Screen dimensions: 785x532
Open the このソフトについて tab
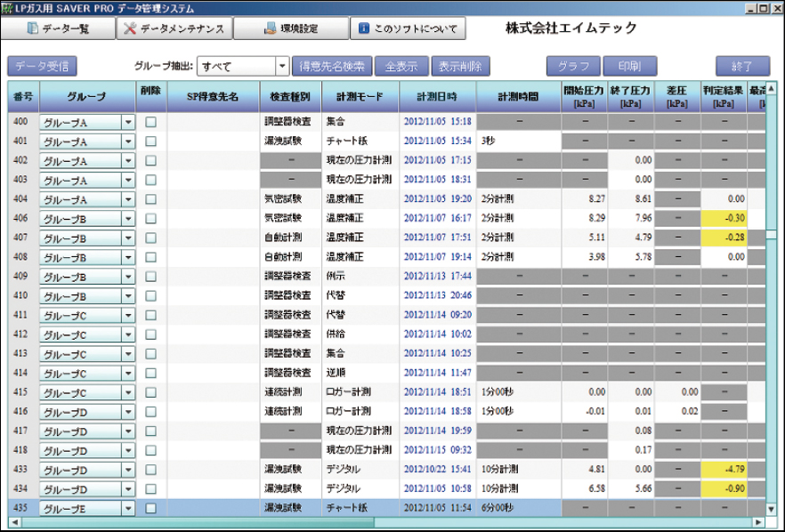(x=408, y=28)
